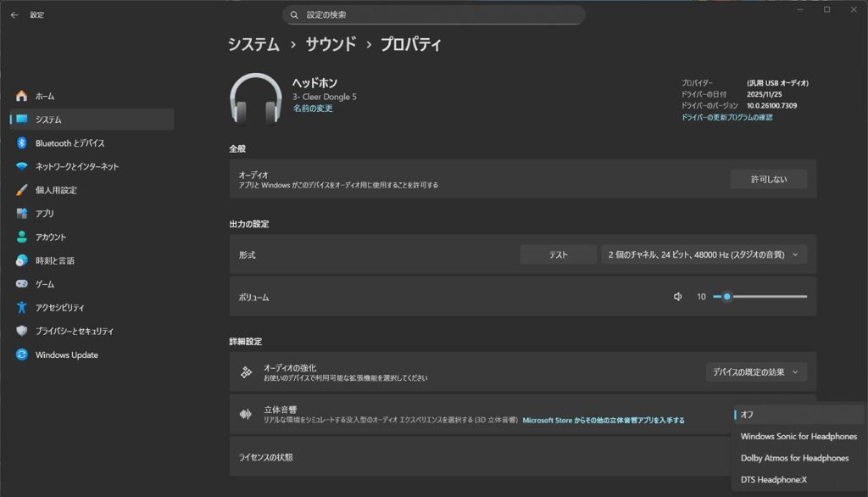Viewport: 868px width, 497px height.
Task: Open プライバシーとセキュリティ settings
Action: click(74, 331)
